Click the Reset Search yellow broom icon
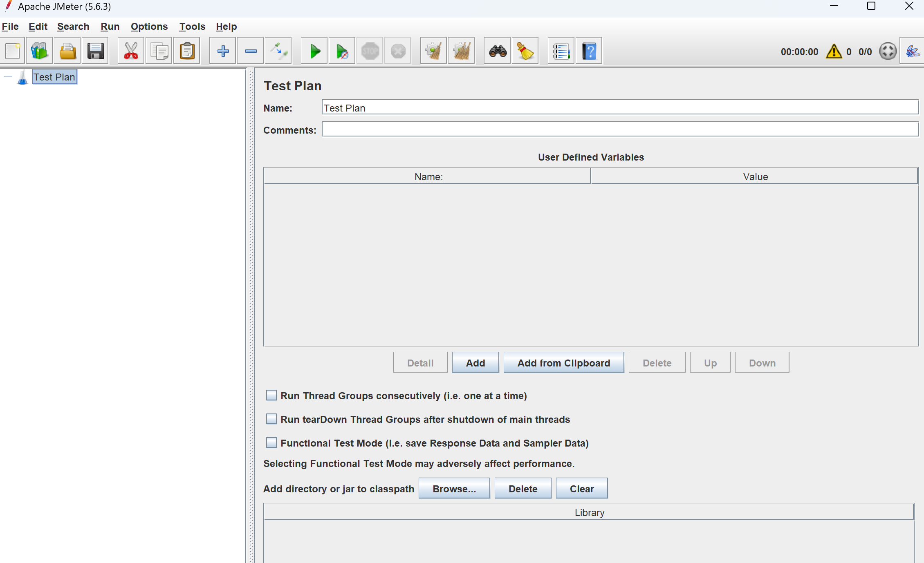This screenshot has width=924, height=563. point(525,51)
